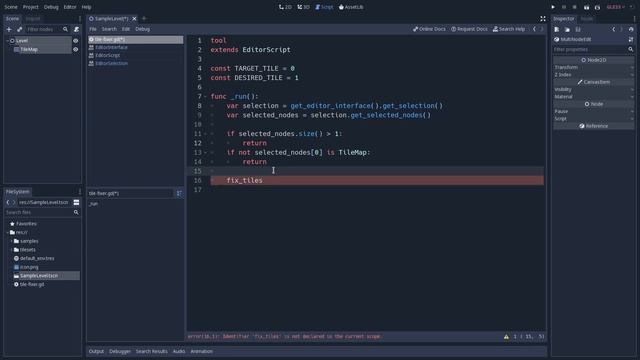This screenshot has width=640, height=360.
Task: Play the edited scene clapperboard icon
Action: (x=586, y=7)
